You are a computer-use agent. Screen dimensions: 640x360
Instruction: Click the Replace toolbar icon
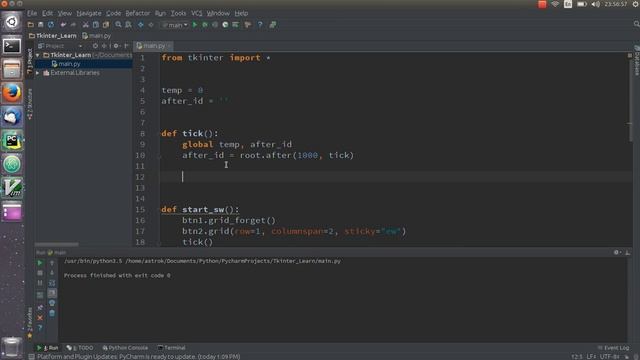(x=129, y=25)
